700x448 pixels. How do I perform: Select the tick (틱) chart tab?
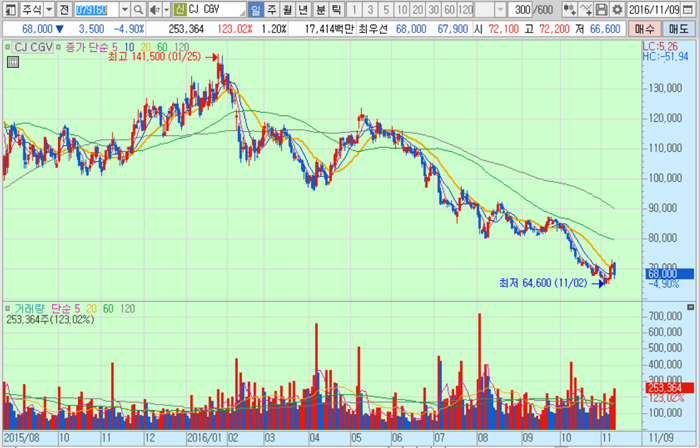(x=339, y=9)
